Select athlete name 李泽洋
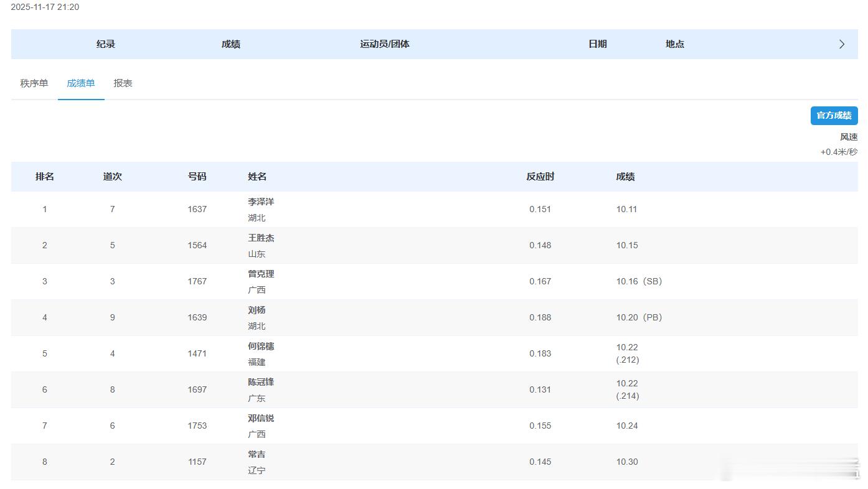The image size is (868, 489). pyautogui.click(x=261, y=202)
